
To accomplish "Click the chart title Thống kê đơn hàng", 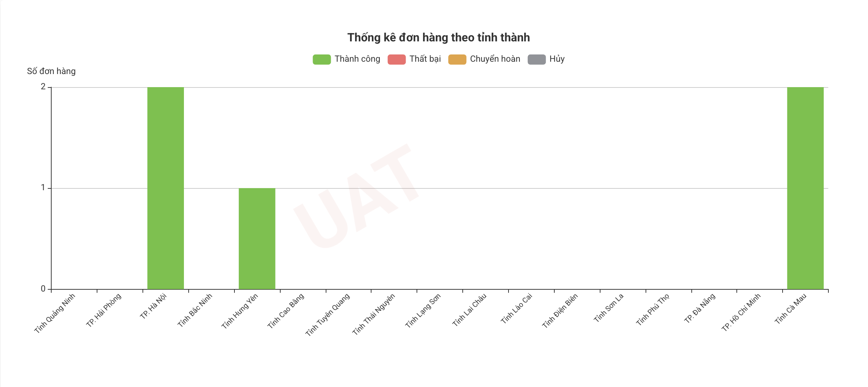I will [x=438, y=37].
